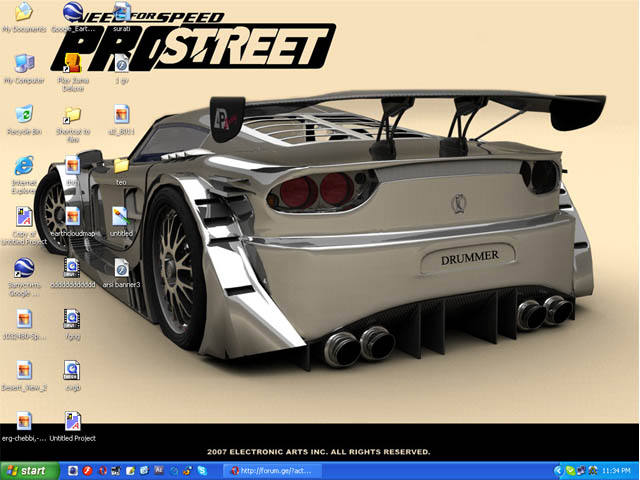Viewport: 640px width, 480px height.
Task: Click the green tray icon beside the arrow
Action: point(570,471)
